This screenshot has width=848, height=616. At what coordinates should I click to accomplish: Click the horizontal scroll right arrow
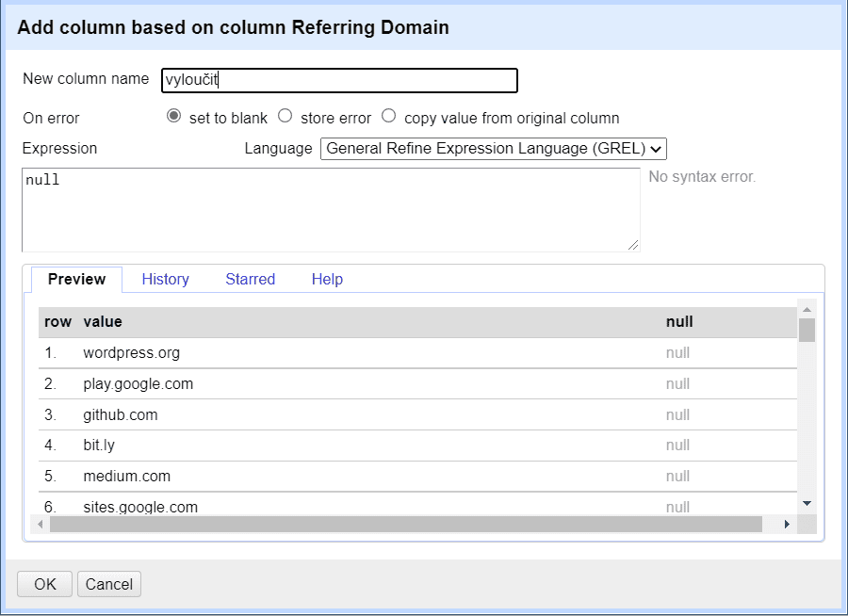coord(788,524)
